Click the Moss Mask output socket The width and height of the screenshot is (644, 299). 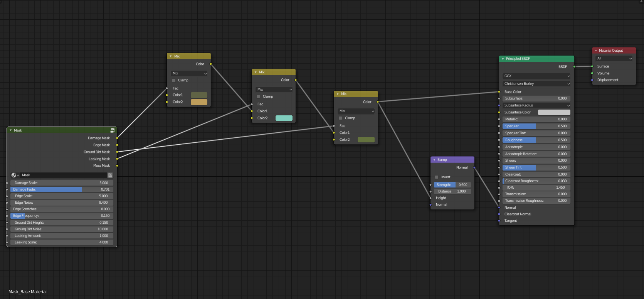pos(117,166)
